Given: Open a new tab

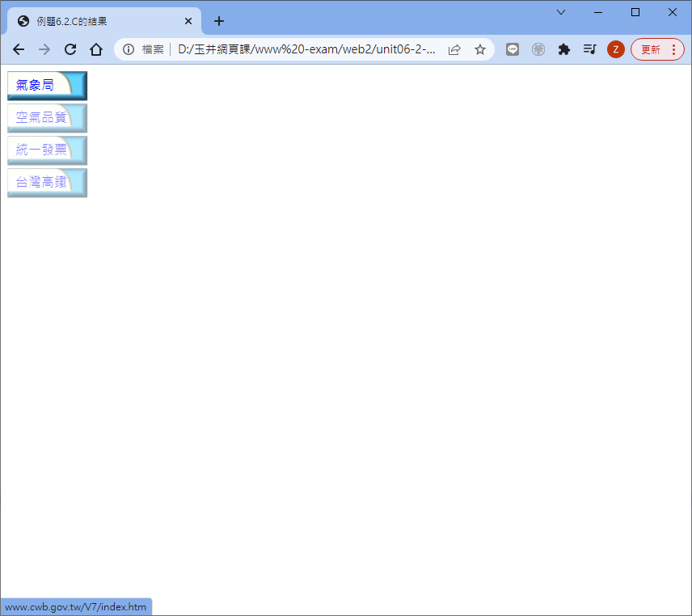Looking at the screenshot, I should tap(218, 21).
